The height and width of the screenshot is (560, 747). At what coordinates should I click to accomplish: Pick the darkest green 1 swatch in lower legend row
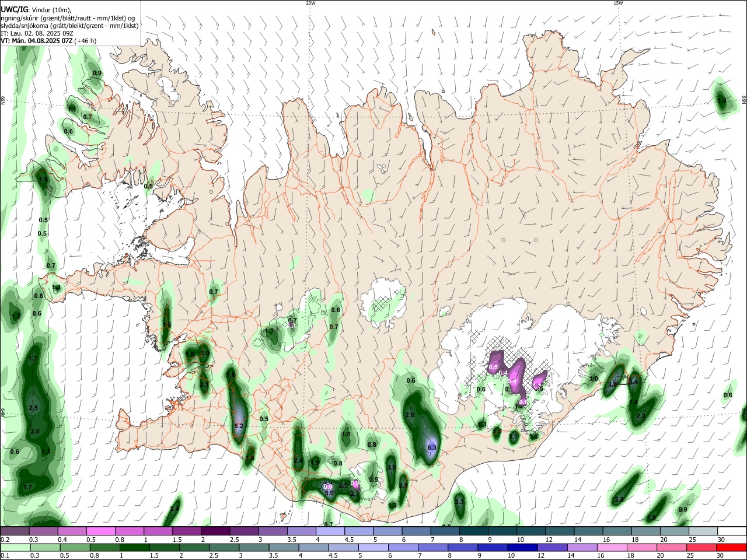coord(134,547)
